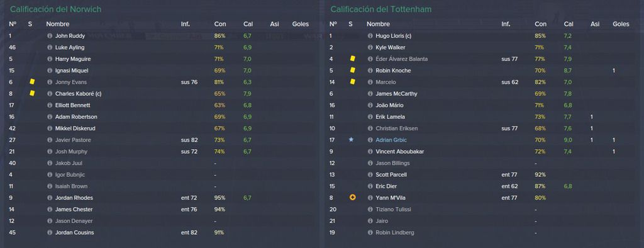Sort Tottenham table by Goles header

(x=621, y=25)
